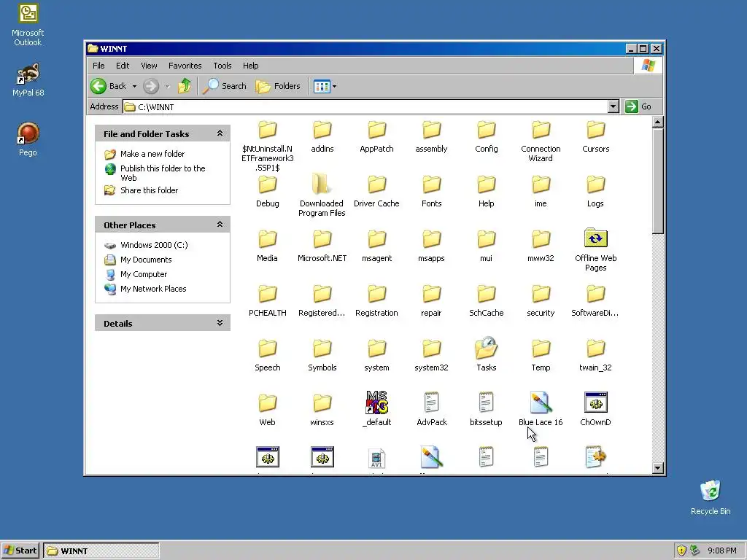Image resolution: width=747 pixels, height=560 pixels.
Task: Open the Tools menu
Action: pyautogui.click(x=222, y=66)
